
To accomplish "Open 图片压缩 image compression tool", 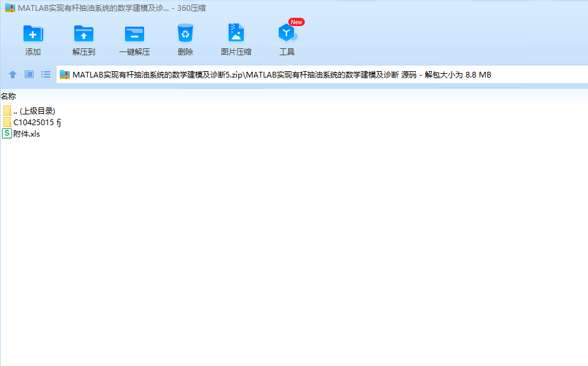I will pyautogui.click(x=236, y=40).
